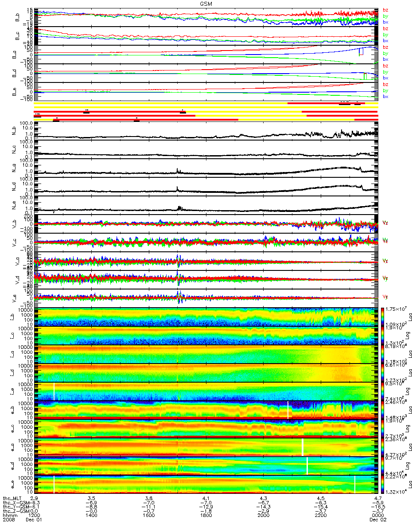Click the red bz legend of B_b panel
This screenshot has width=412, height=532.
pos(385,10)
